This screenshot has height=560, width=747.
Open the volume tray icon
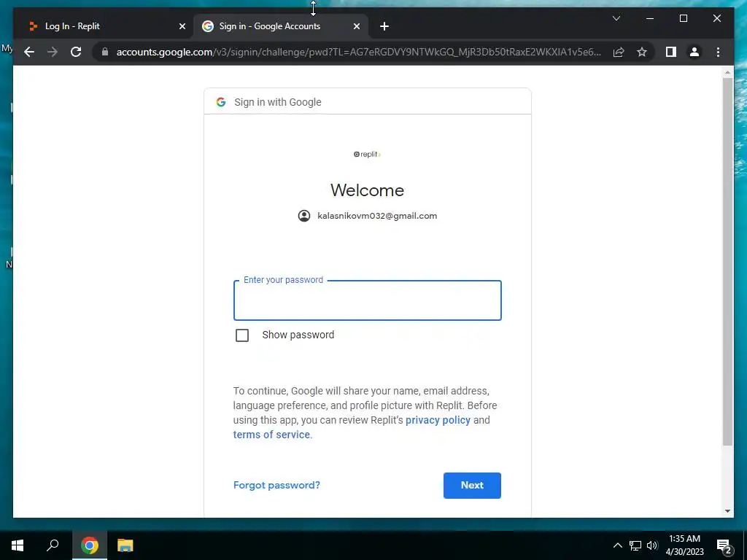coord(652,545)
